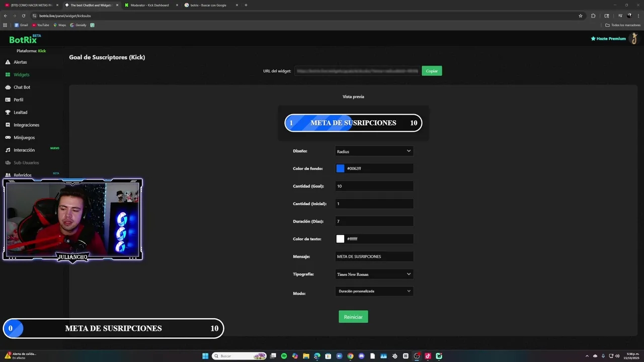Screen dimensions: 644x362
Task: Click the Minijuegos gamepad icon
Action: [8, 137]
